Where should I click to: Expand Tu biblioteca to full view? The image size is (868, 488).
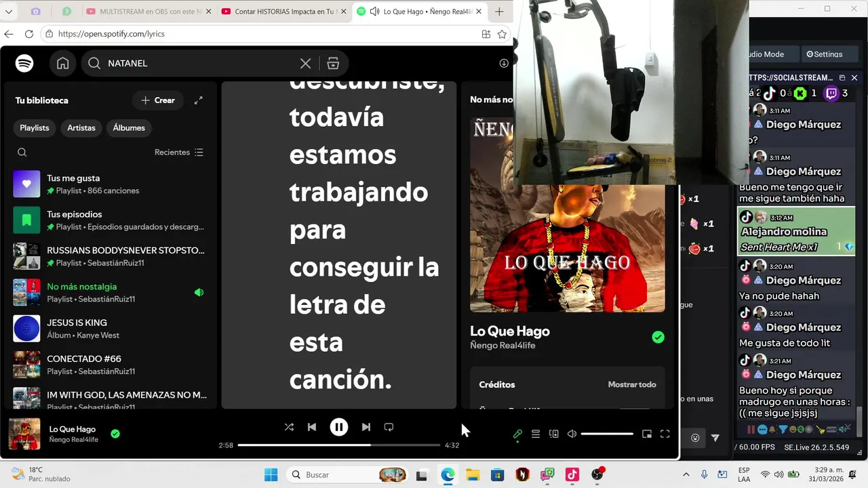click(198, 100)
